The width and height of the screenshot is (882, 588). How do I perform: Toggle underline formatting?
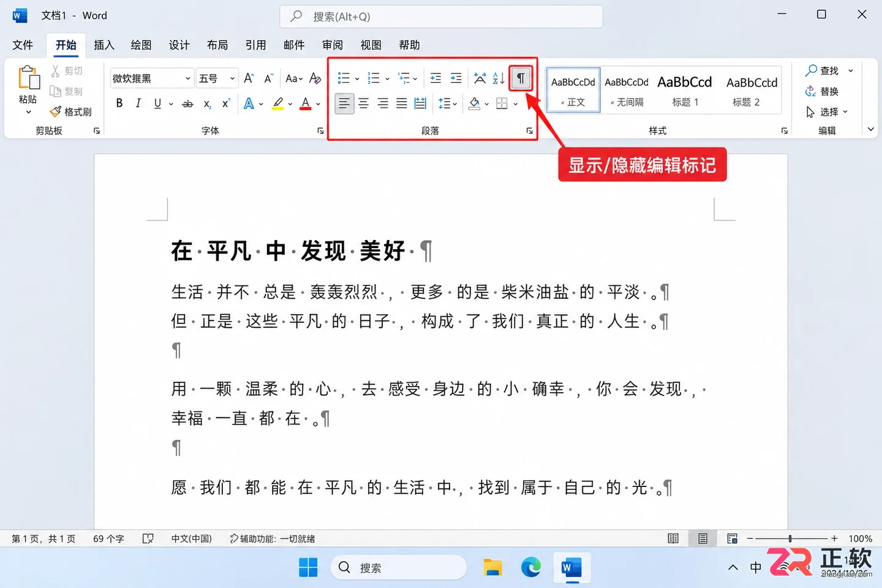coord(157,104)
